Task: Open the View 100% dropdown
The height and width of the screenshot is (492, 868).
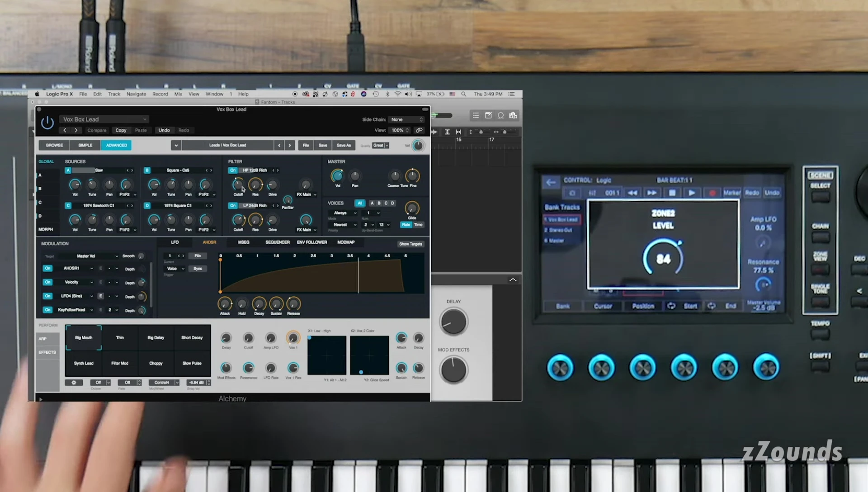Action: click(x=400, y=130)
